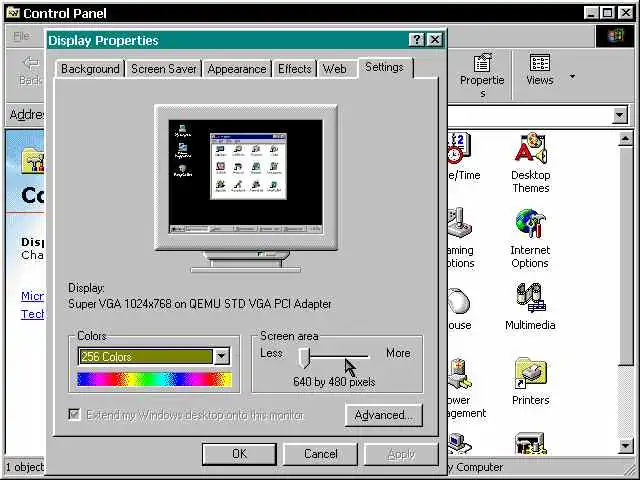The image size is (640, 480).
Task: Click Desktop Themes label text
Action: (x=531, y=182)
